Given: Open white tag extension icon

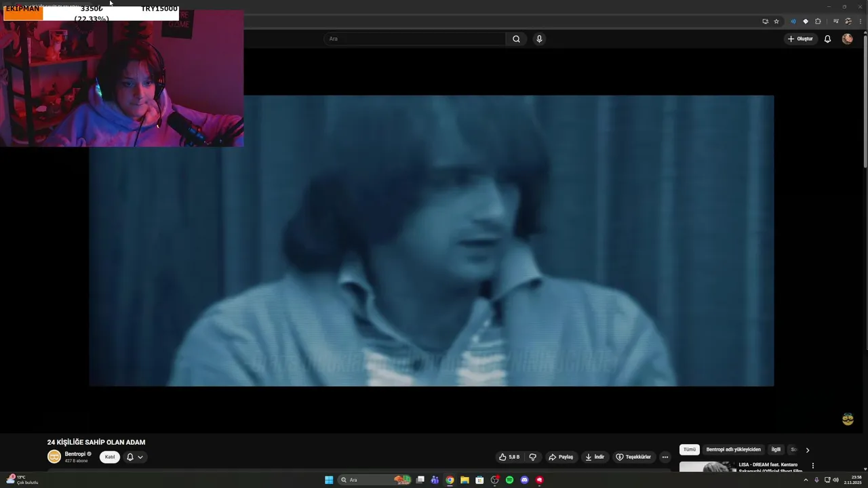Looking at the screenshot, I should click(x=806, y=21).
